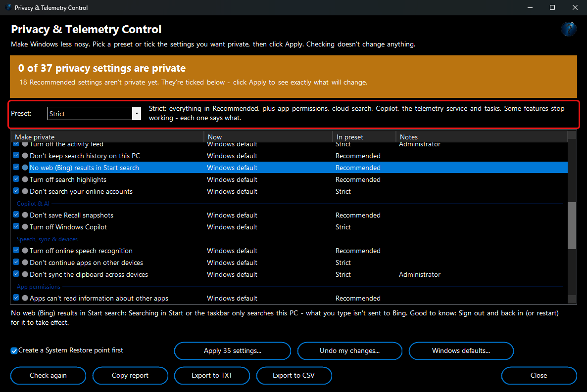Image resolution: width=587 pixels, height=392 pixels.
Task: Click the App permissions group header
Action: pos(39,287)
